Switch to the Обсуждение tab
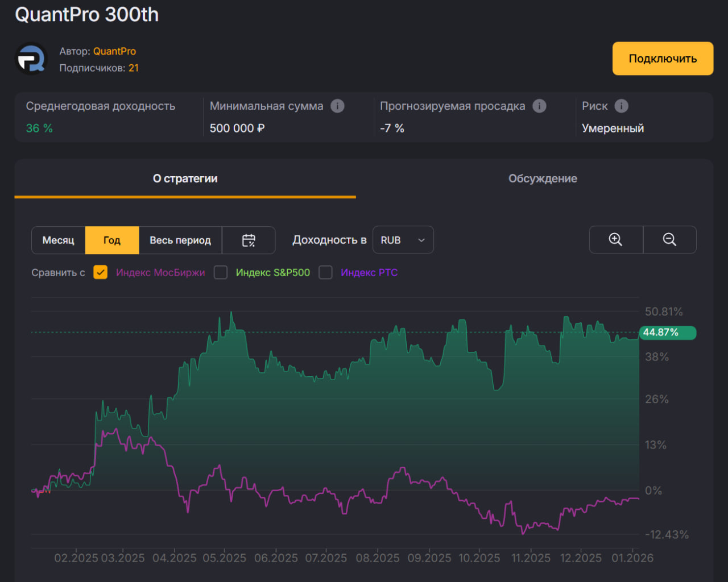This screenshot has width=728, height=582. coord(542,178)
